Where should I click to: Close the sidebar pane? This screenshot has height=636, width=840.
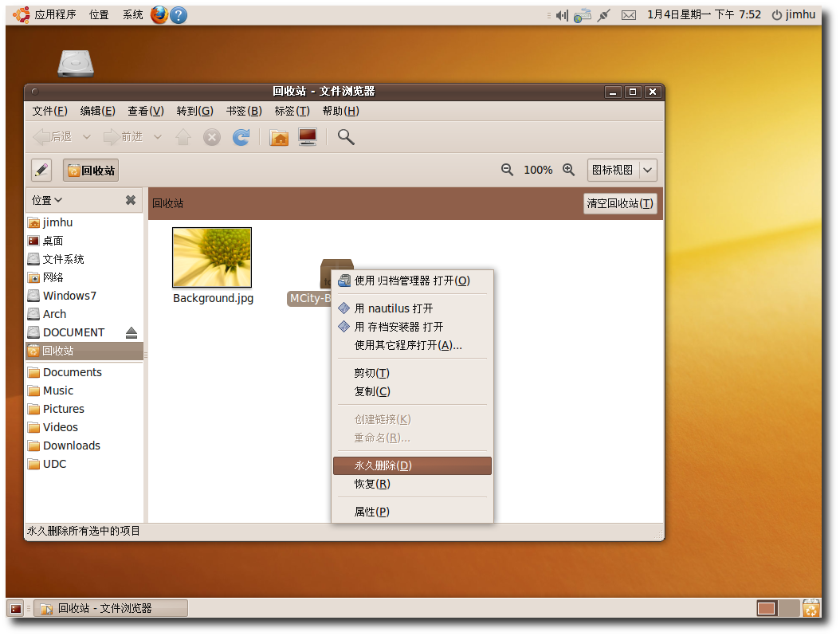tap(130, 200)
